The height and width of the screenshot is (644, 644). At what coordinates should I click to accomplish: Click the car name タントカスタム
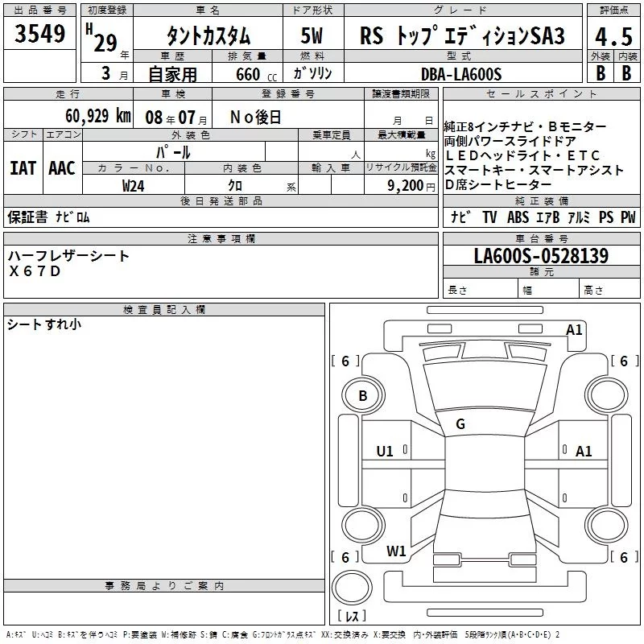click(x=208, y=35)
